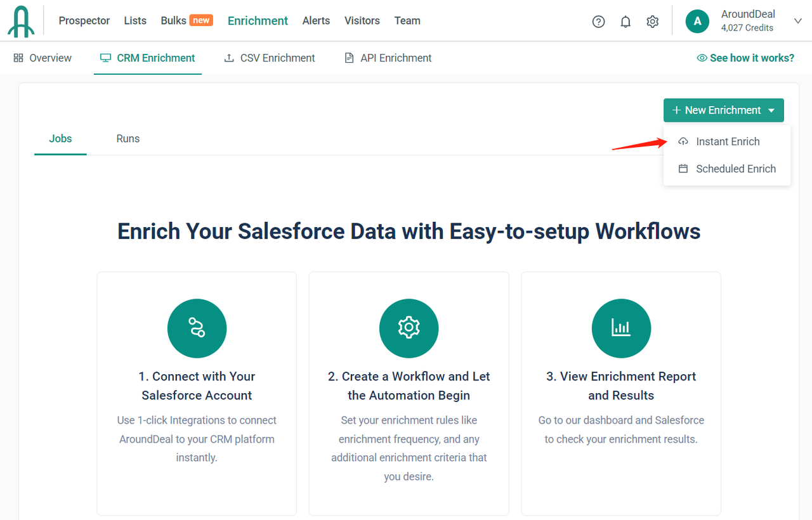812x520 pixels.
Task: Expand the account menu chevron
Action: 798,21
